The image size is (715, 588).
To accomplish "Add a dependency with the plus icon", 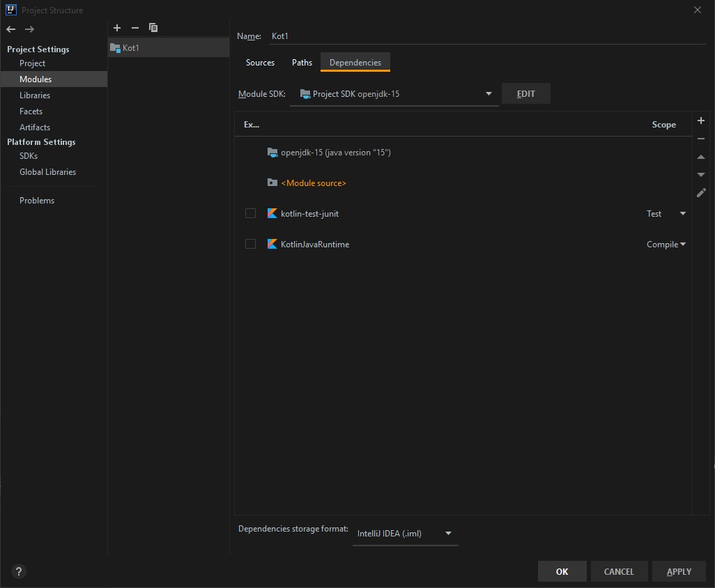I will click(701, 121).
